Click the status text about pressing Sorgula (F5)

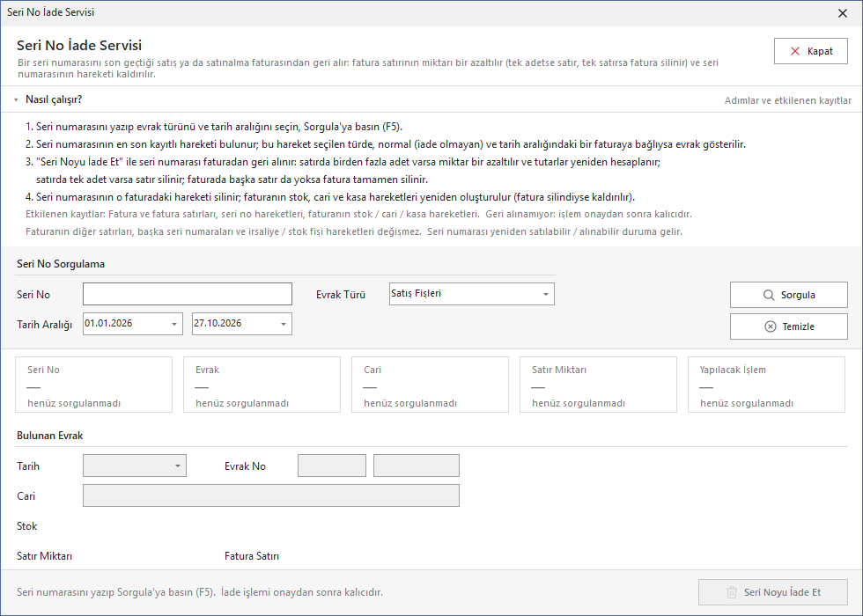[200, 592]
